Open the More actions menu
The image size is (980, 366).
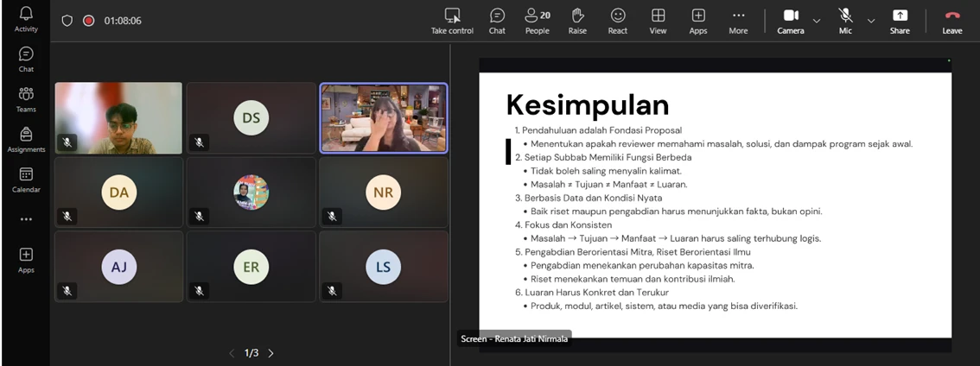point(738,21)
